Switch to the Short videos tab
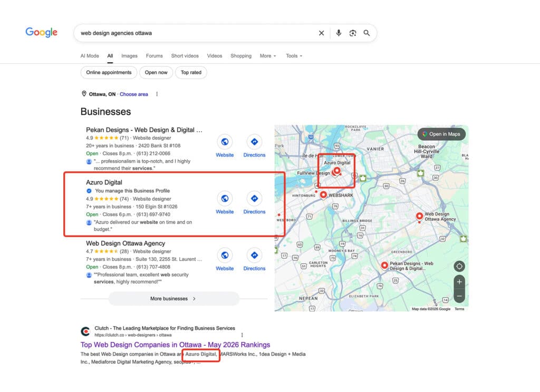 click(x=185, y=56)
